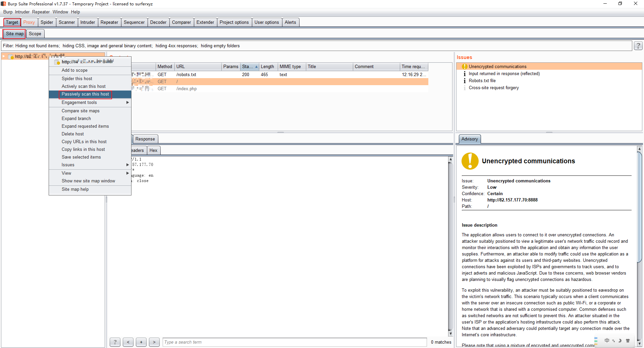Click the filter help question mark icon
Screen dimensions: 644x348
coord(638,46)
